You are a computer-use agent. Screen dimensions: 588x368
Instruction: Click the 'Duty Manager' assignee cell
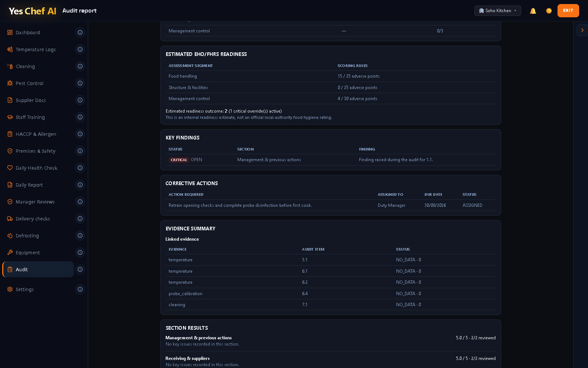tap(391, 205)
